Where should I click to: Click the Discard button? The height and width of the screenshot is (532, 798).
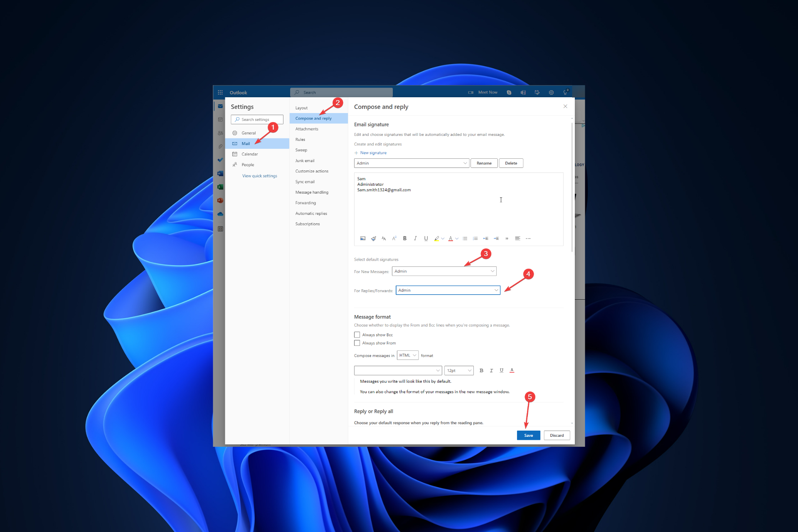[555, 435]
